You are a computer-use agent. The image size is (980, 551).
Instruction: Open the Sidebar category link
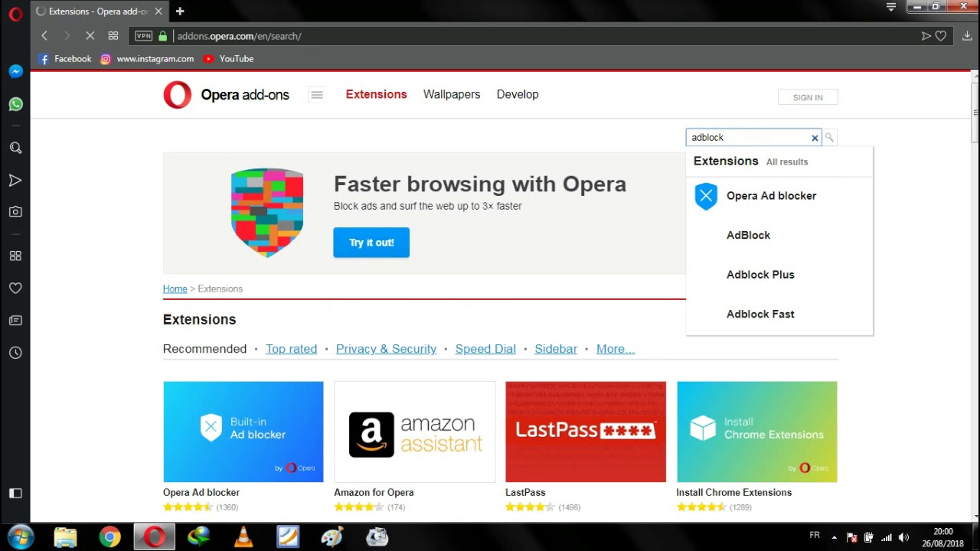click(x=556, y=349)
